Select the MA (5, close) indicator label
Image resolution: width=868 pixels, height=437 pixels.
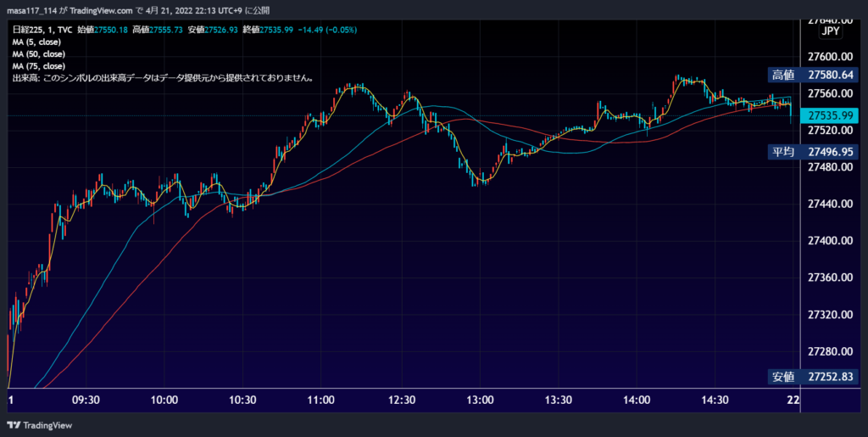(36, 42)
